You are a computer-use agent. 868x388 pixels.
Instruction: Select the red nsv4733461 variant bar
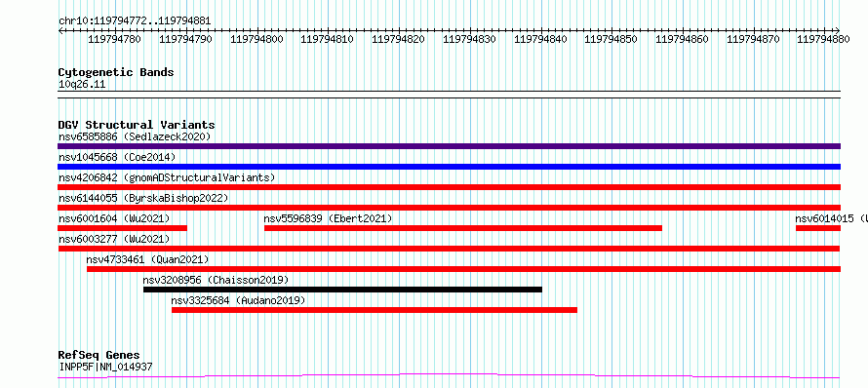pos(463,269)
